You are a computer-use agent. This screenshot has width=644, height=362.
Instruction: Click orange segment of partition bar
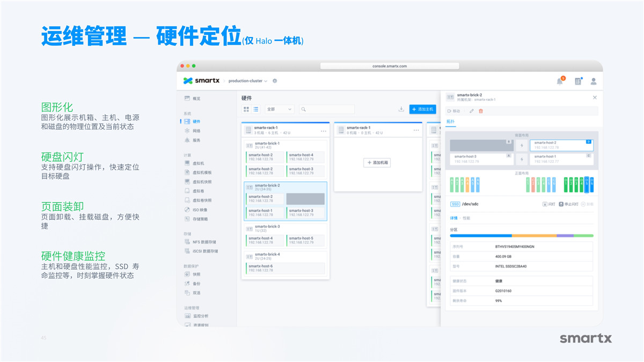point(534,235)
